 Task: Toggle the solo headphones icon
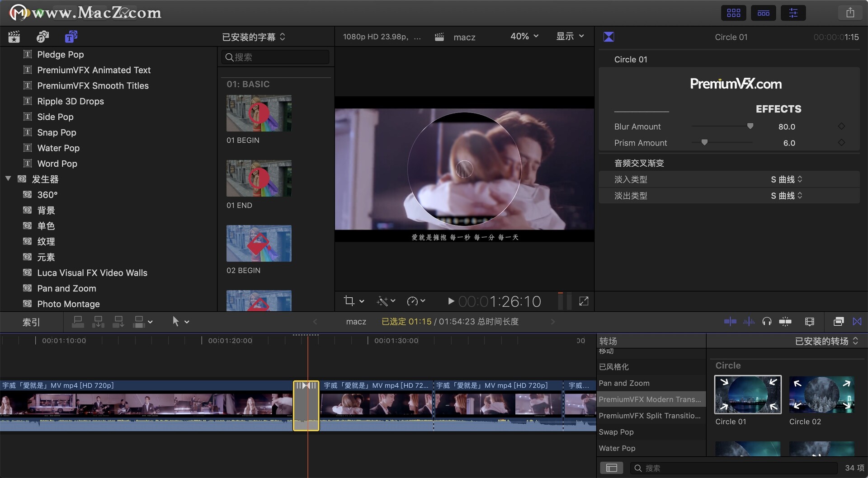pos(767,321)
